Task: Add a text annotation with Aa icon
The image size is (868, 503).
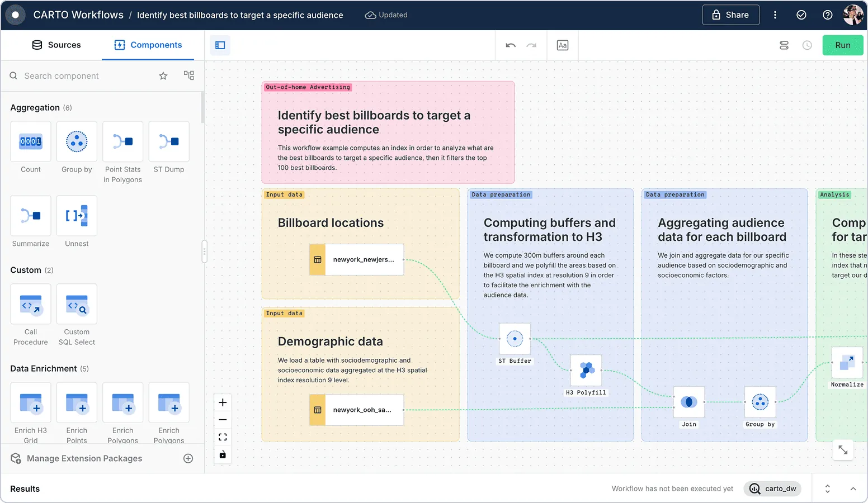Action: pos(563,45)
